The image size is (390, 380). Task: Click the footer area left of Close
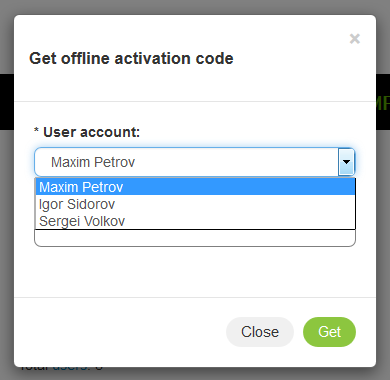point(120,332)
